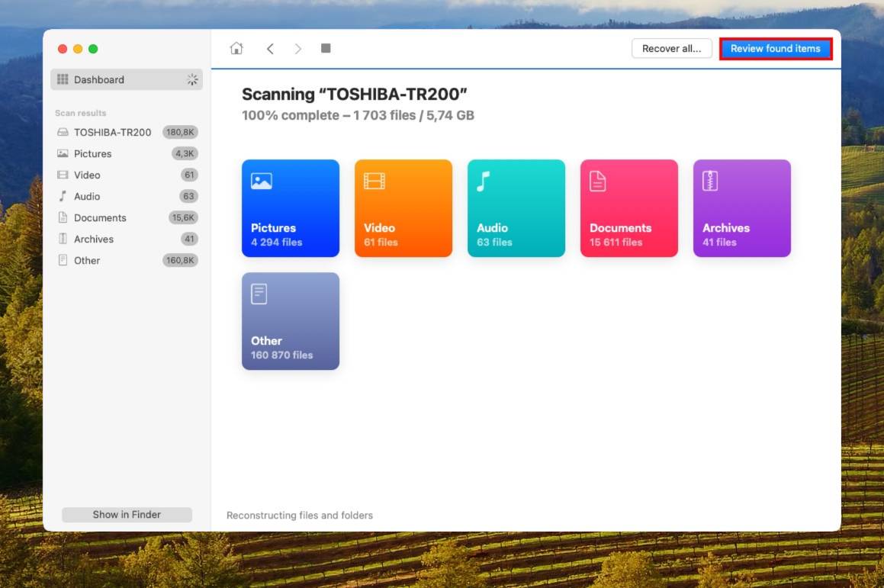
Task: Navigate forward using the right chevron
Action: click(x=297, y=47)
